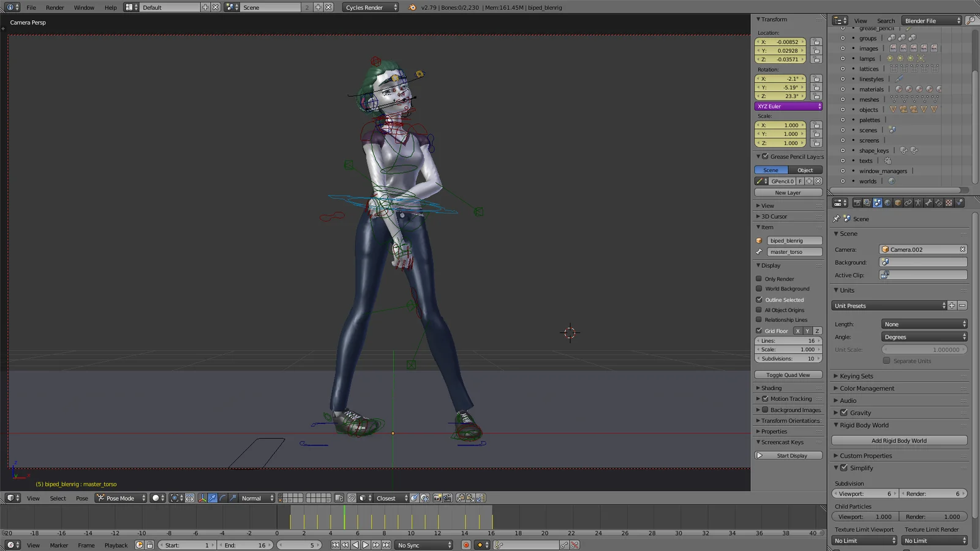Open the Pose menu in the 3D view header

click(x=81, y=498)
